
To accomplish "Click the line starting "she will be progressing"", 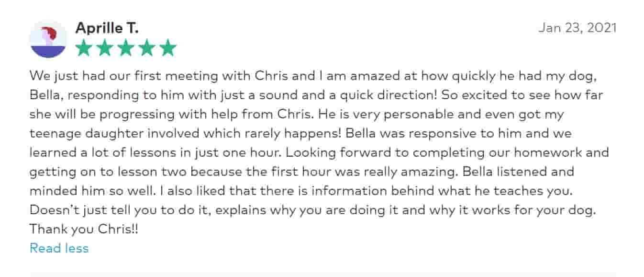I will click(297, 114).
